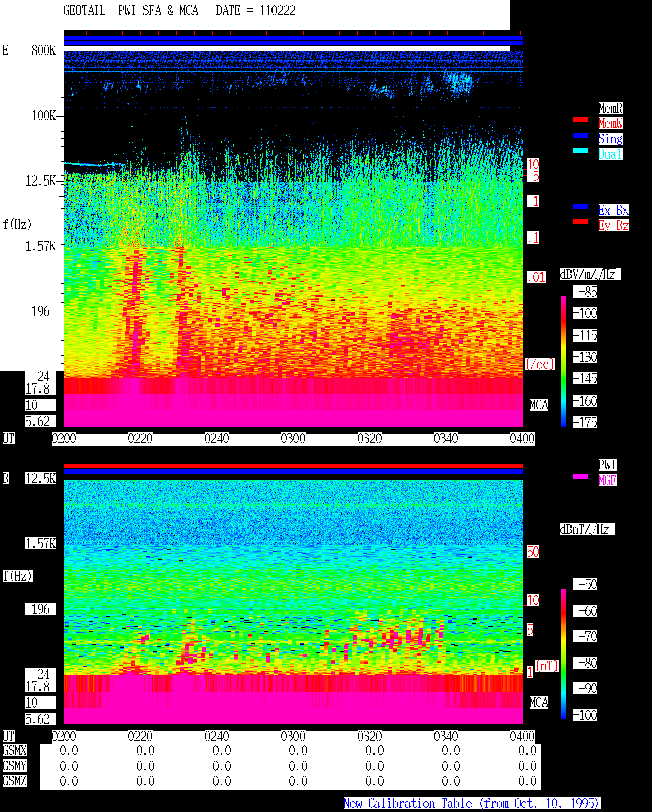
Task: Click the red [/cc] density axis label
Action: click(539, 364)
